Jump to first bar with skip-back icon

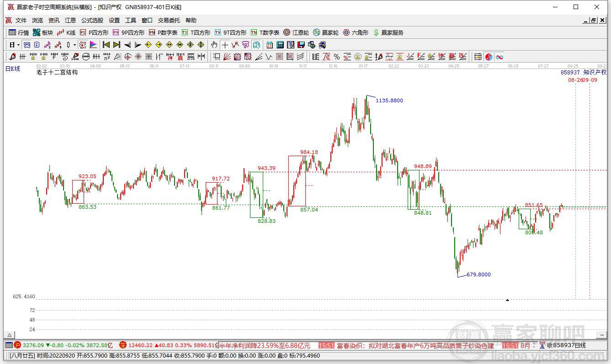pyautogui.click(x=106, y=45)
